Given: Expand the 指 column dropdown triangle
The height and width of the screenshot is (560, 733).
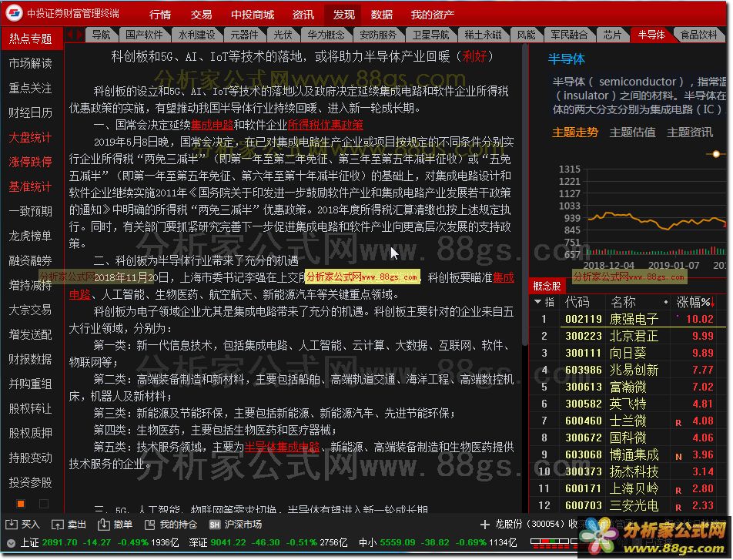Looking at the screenshot, I should point(537,302).
